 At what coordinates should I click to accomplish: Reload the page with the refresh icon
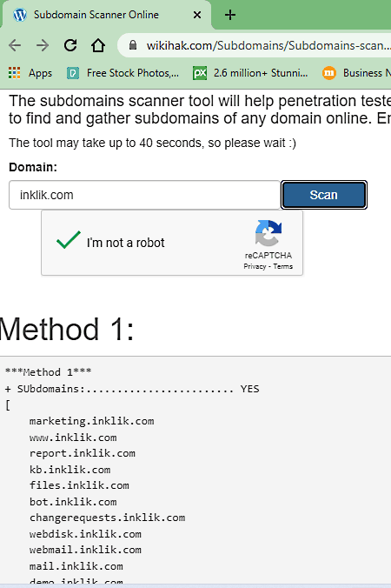pos(70,45)
